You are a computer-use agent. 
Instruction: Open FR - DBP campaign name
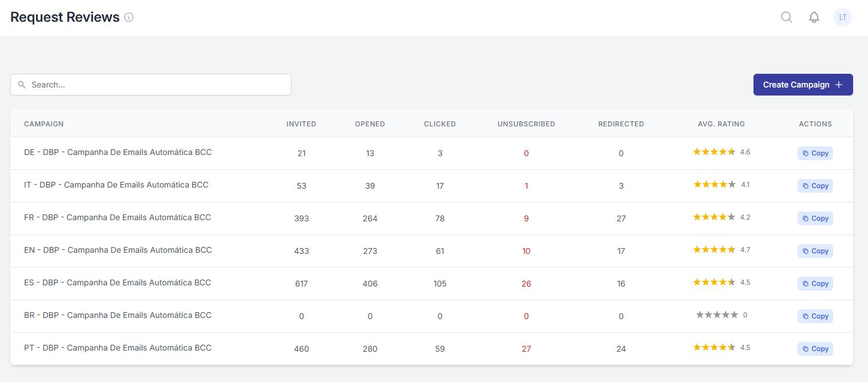point(117,217)
